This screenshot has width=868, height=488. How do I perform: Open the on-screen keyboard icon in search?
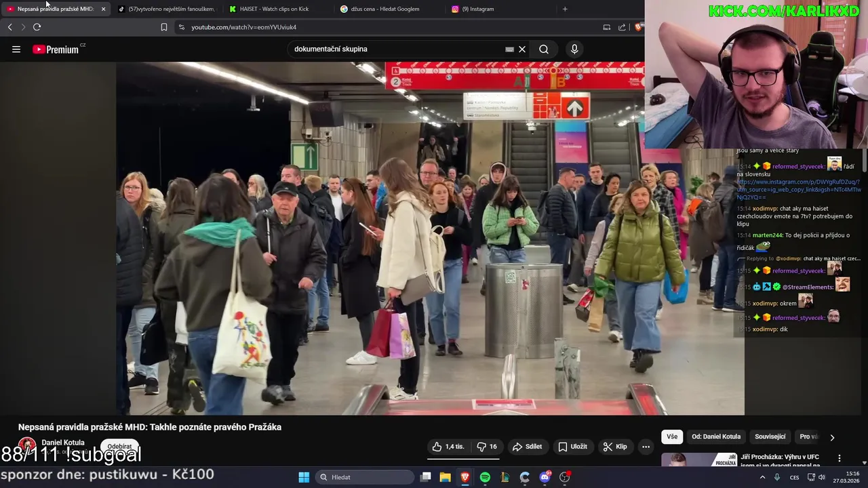509,49
